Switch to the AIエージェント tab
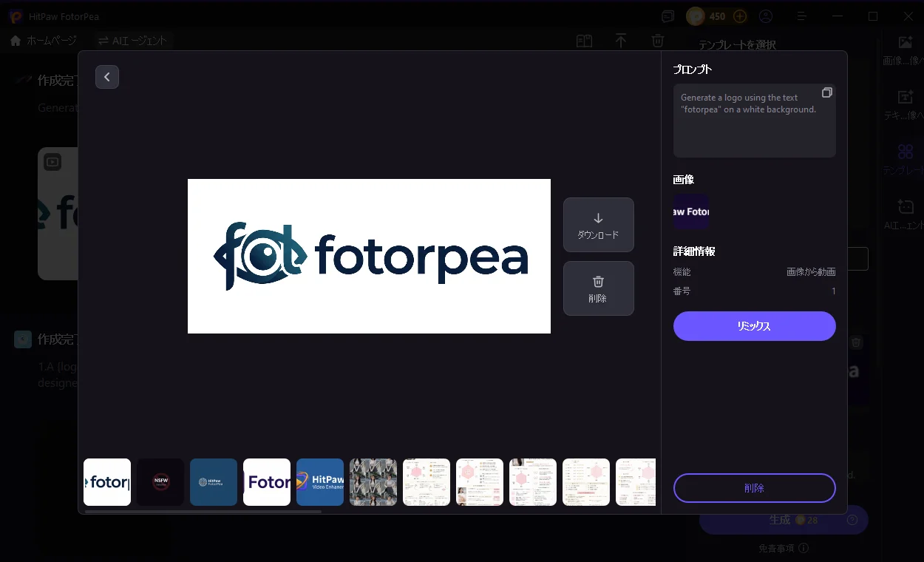Viewport: 924px width, 562px height. point(133,41)
